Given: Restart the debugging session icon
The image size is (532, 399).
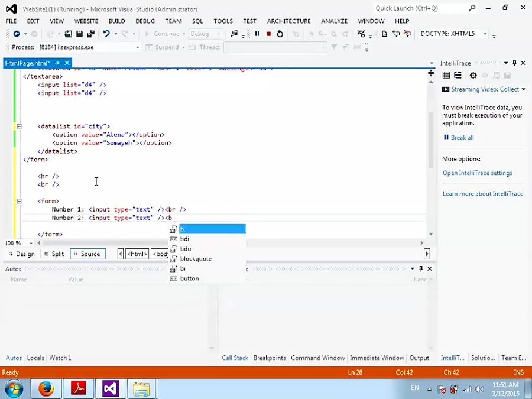Looking at the screenshot, I should click(280, 34).
